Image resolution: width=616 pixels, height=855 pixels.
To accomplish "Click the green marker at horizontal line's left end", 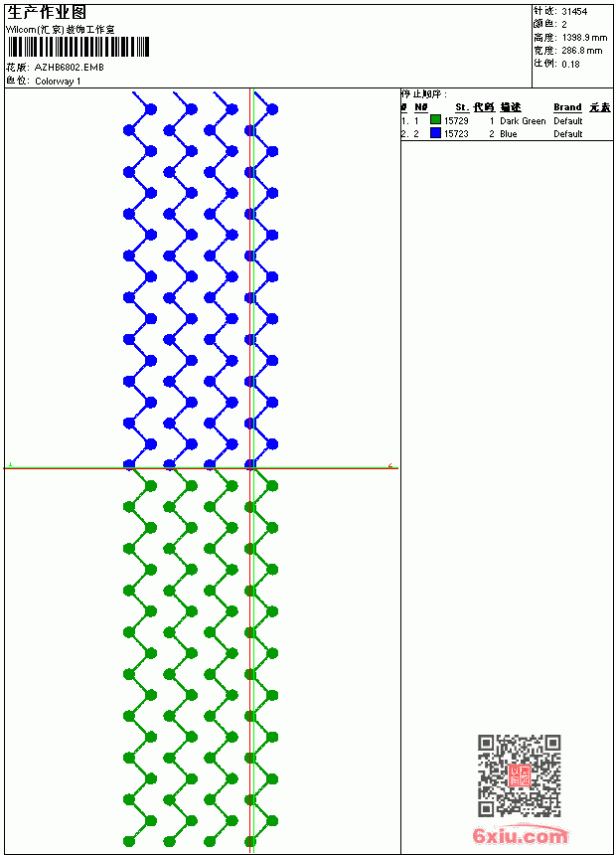I will tap(10, 464).
